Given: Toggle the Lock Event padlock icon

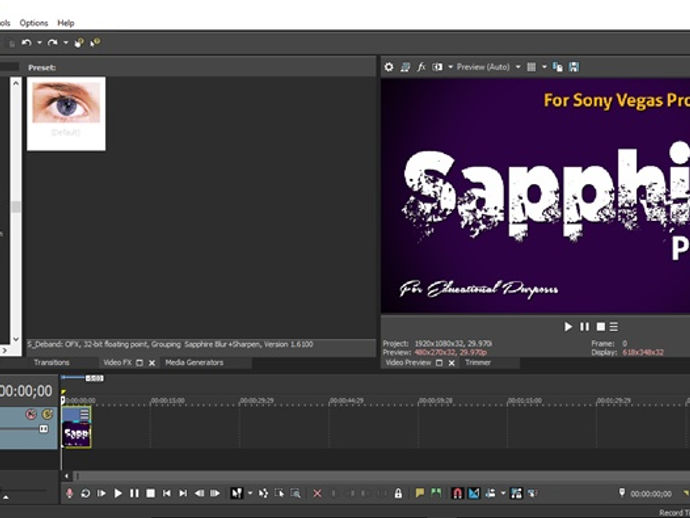Looking at the screenshot, I should (x=398, y=493).
